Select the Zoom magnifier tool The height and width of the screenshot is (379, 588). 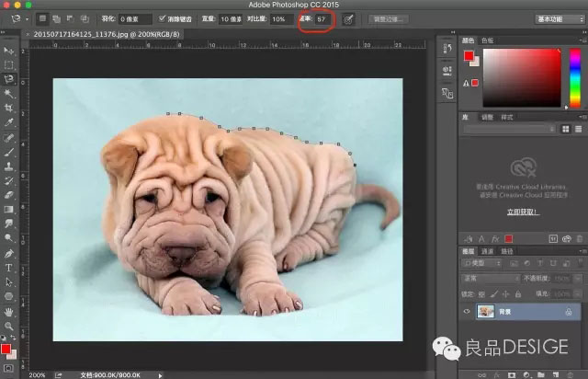9,326
